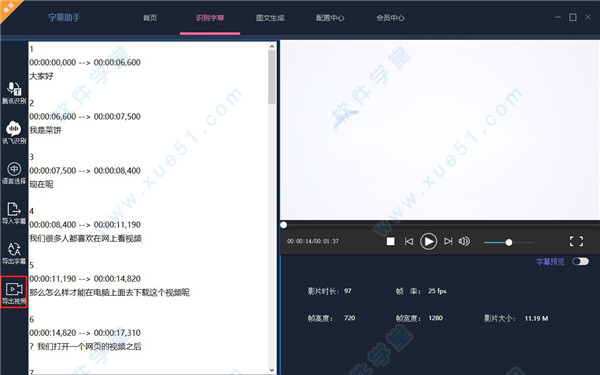Toggle the 字幕预览 subtitle preview switch

point(580,261)
